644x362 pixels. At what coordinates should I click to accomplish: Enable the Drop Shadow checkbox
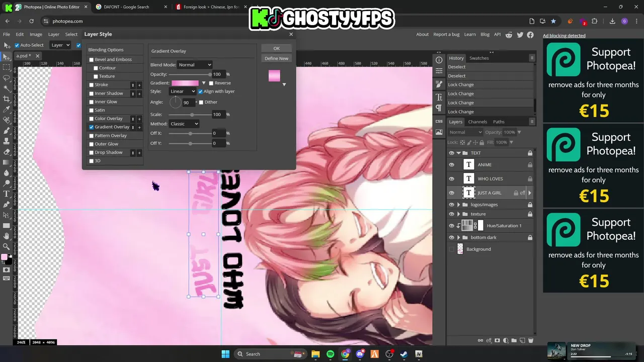click(91, 152)
